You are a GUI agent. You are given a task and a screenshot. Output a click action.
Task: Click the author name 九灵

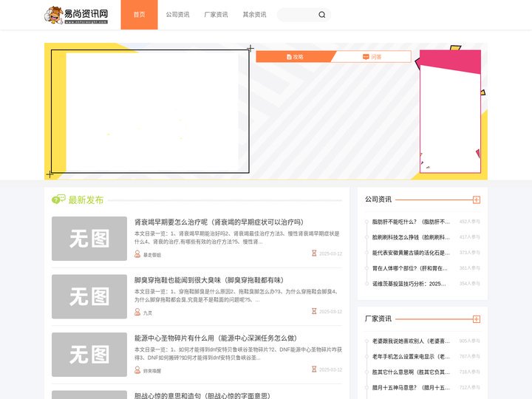click(148, 313)
